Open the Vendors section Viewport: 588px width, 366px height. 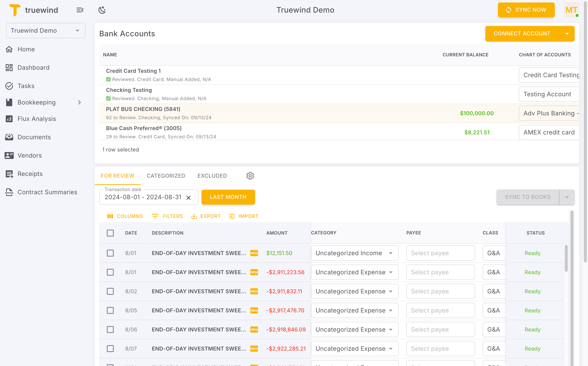pos(30,155)
